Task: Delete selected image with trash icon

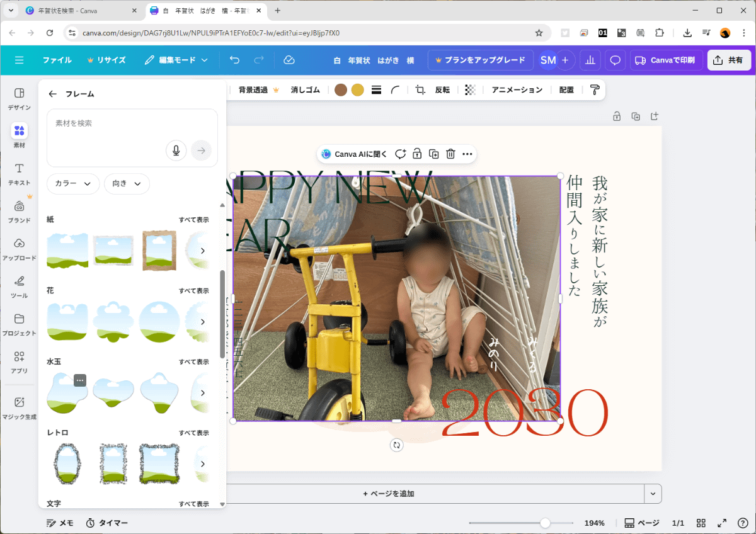Action: 450,154
